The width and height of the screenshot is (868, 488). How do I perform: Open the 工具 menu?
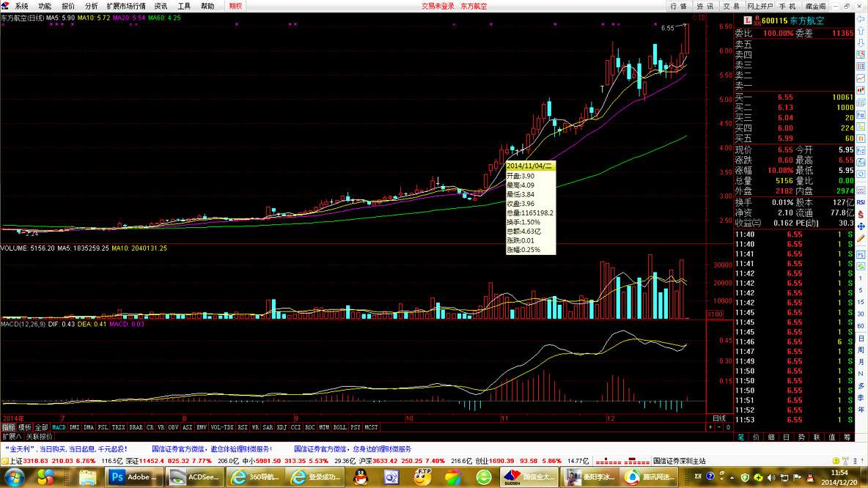tap(184, 6)
